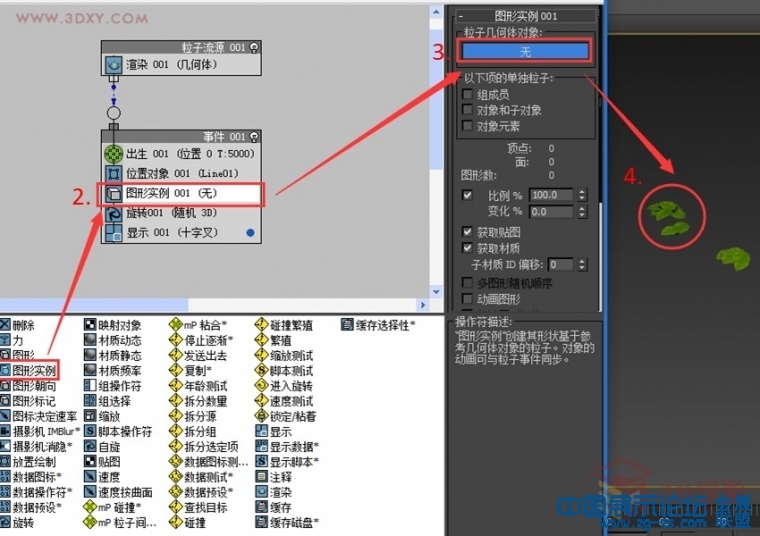Select the mP 碰撞* test in the depot
Viewport: 760px width, 536px height.
pos(112,507)
